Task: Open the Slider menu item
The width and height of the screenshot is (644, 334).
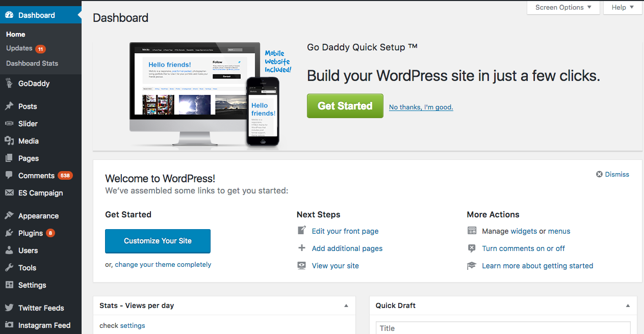Action: coord(41,124)
